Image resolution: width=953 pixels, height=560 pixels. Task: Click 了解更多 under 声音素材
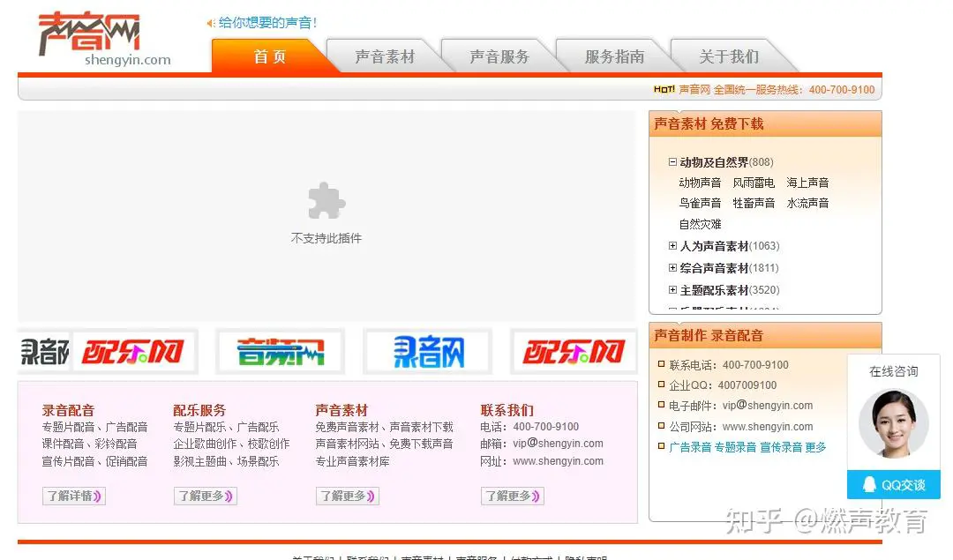coord(348,497)
